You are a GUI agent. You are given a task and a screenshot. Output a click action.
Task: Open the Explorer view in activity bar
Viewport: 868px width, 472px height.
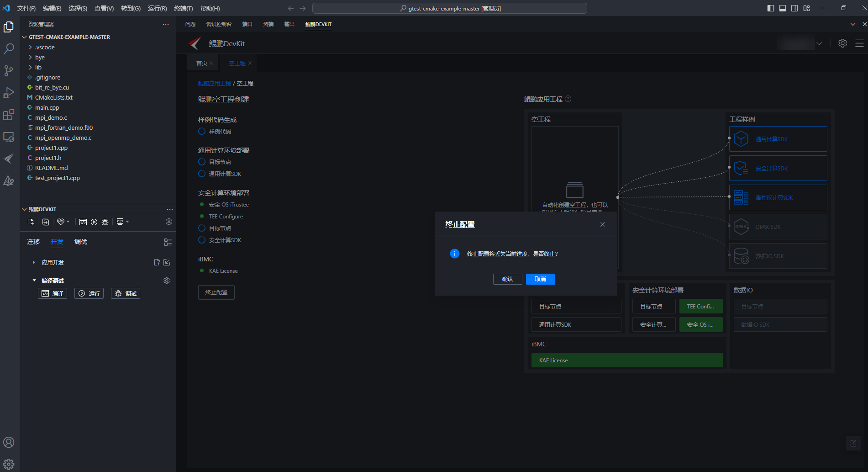(x=9, y=27)
